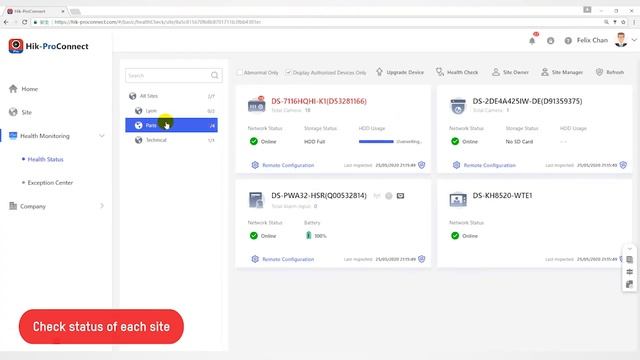Click the search magnifier icon
Viewport: 640px width, 360px height.
click(x=215, y=76)
